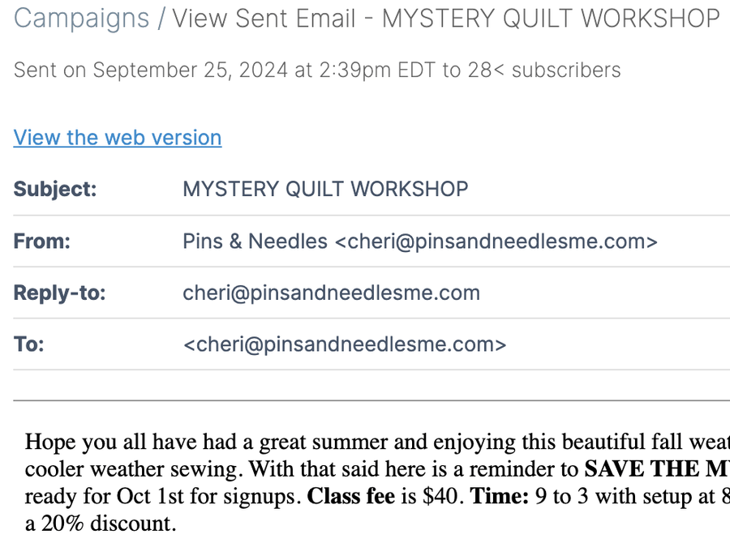Click the Reply-to field label
This screenshot has width=730, height=560.
tap(60, 293)
